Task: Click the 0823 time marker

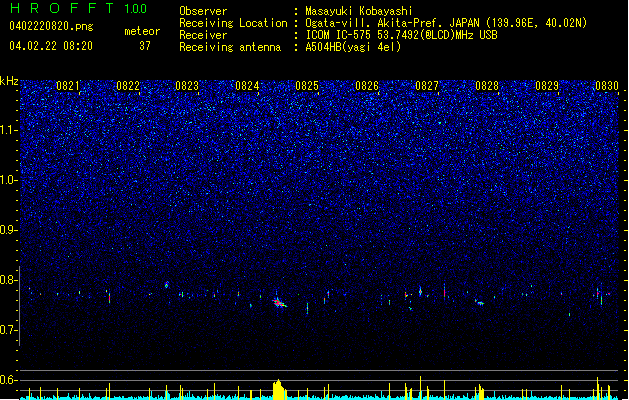Action: [x=187, y=86]
